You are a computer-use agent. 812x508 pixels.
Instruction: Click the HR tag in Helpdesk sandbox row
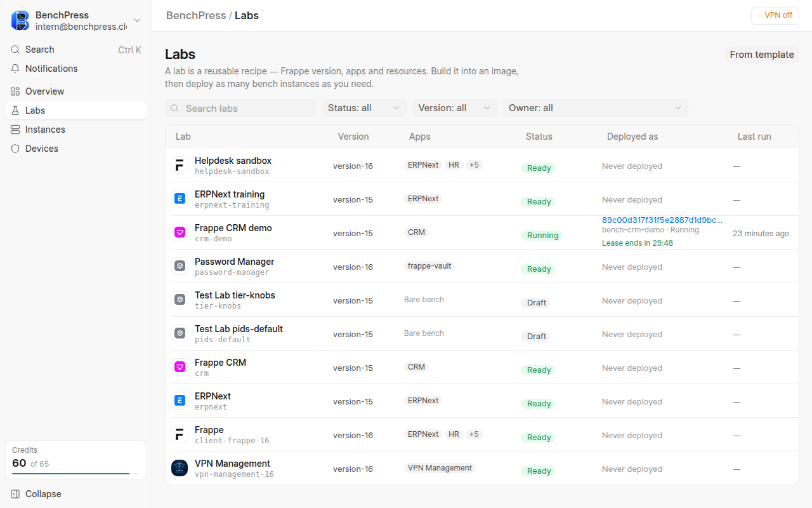[x=454, y=165]
